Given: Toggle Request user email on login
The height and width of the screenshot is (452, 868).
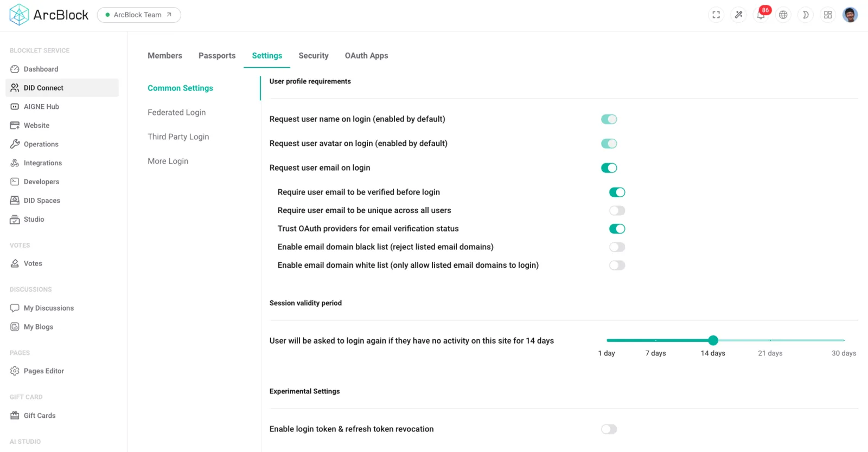Looking at the screenshot, I should (609, 168).
